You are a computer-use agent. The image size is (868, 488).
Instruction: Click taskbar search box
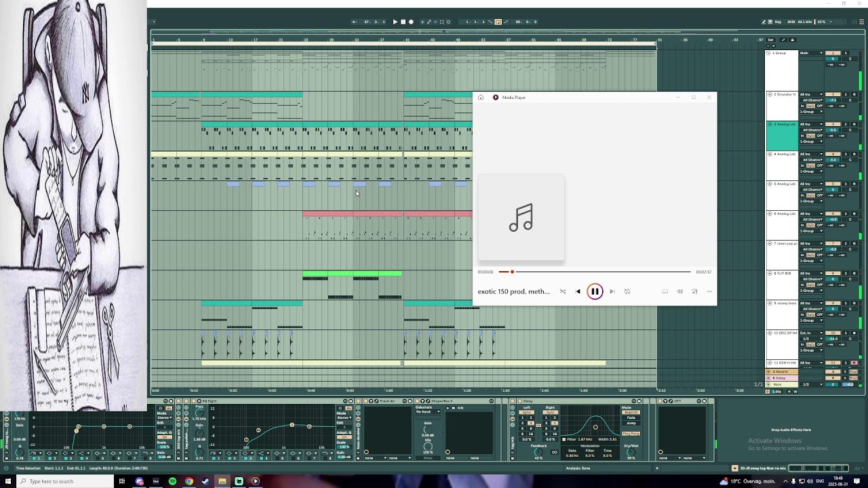coord(65,481)
